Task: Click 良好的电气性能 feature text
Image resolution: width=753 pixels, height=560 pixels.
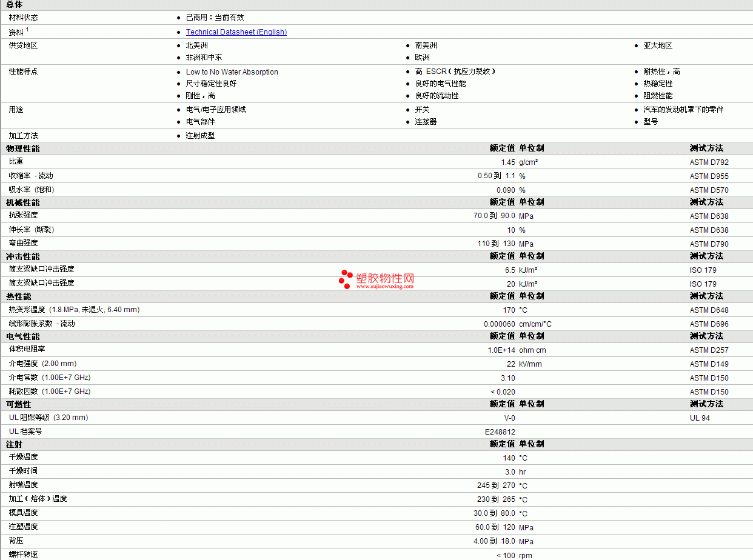Action: (441, 84)
